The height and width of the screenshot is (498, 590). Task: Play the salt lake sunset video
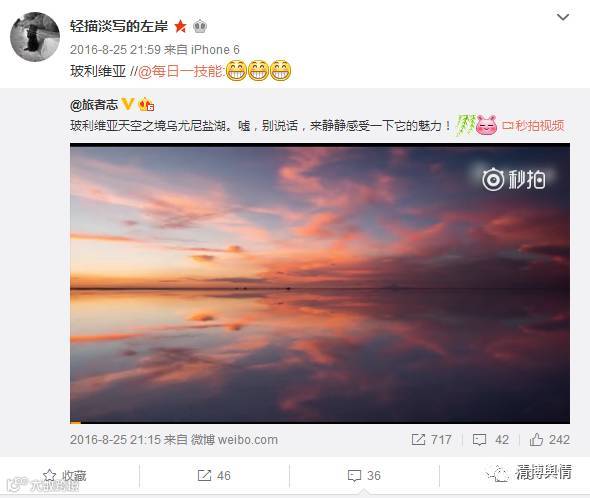pos(320,283)
